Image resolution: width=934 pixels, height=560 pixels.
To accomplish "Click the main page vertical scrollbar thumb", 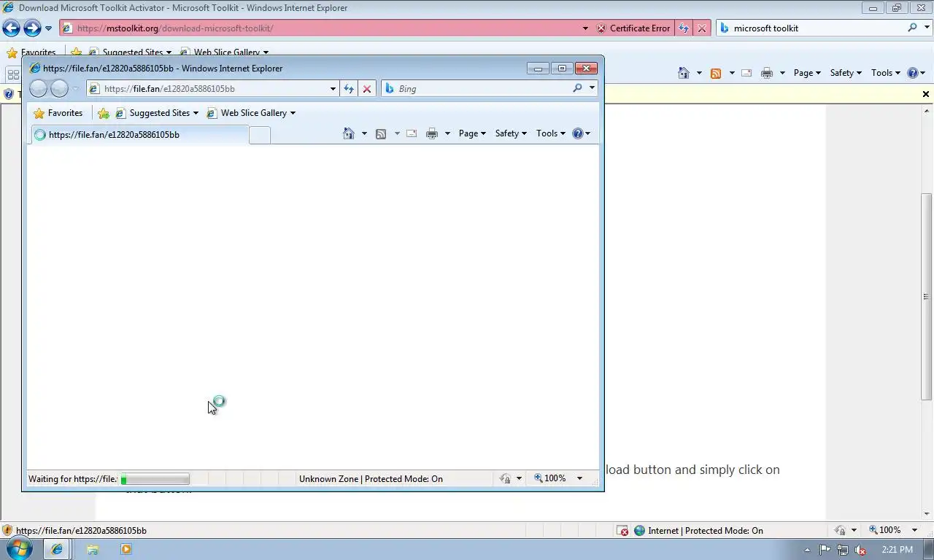I will (x=926, y=297).
